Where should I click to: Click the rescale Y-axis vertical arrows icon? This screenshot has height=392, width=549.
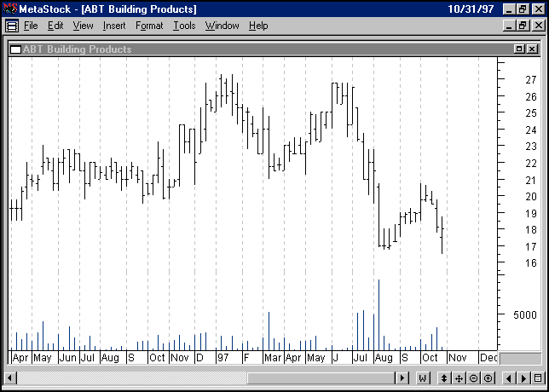(444, 378)
